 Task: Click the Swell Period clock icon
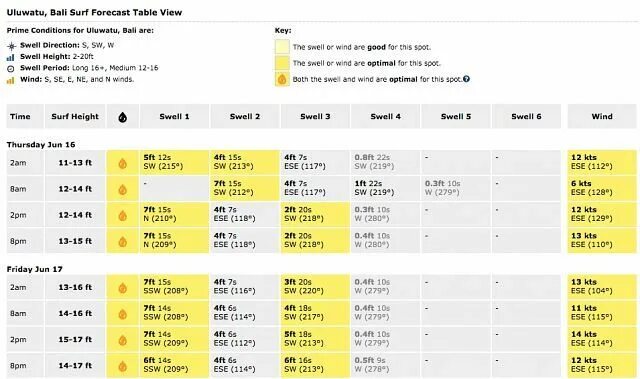point(11,69)
